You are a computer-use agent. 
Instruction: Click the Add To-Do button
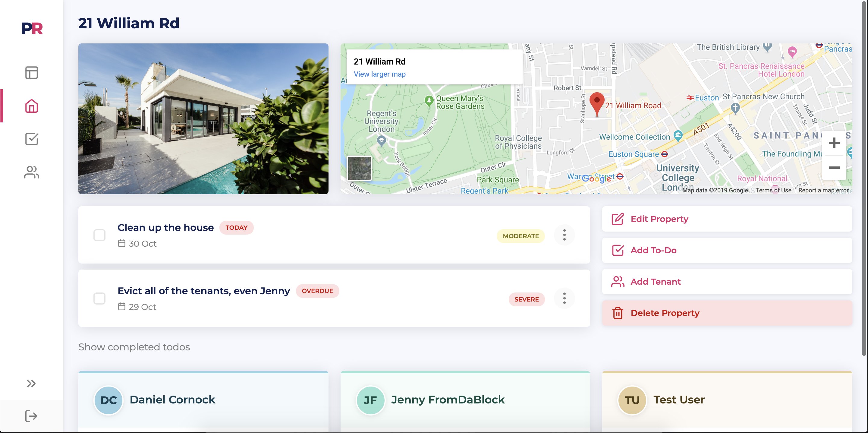(x=727, y=250)
